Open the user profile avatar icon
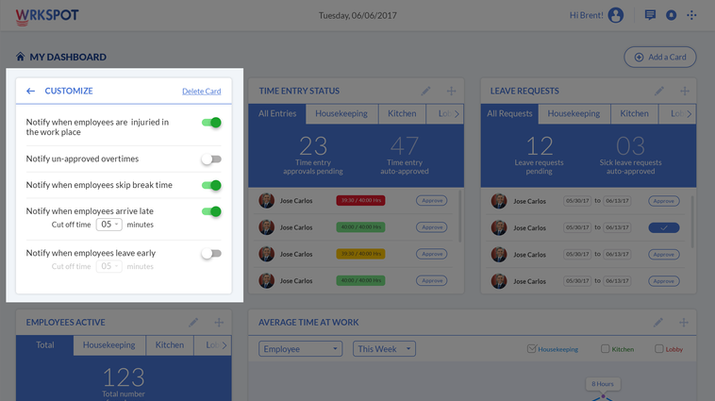This screenshot has width=715, height=401. [x=616, y=15]
